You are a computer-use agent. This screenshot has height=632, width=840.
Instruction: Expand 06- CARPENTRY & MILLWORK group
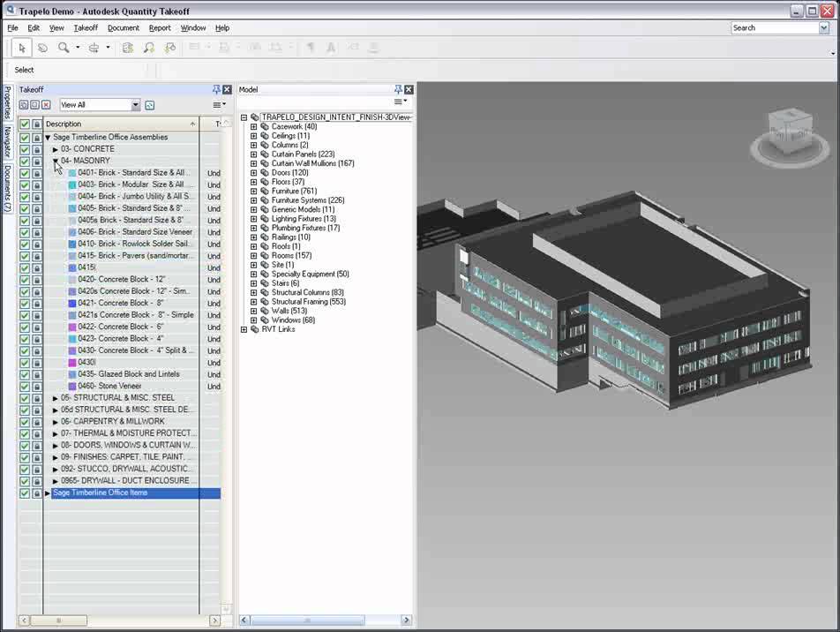pyautogui.click(x=56, y=422)
